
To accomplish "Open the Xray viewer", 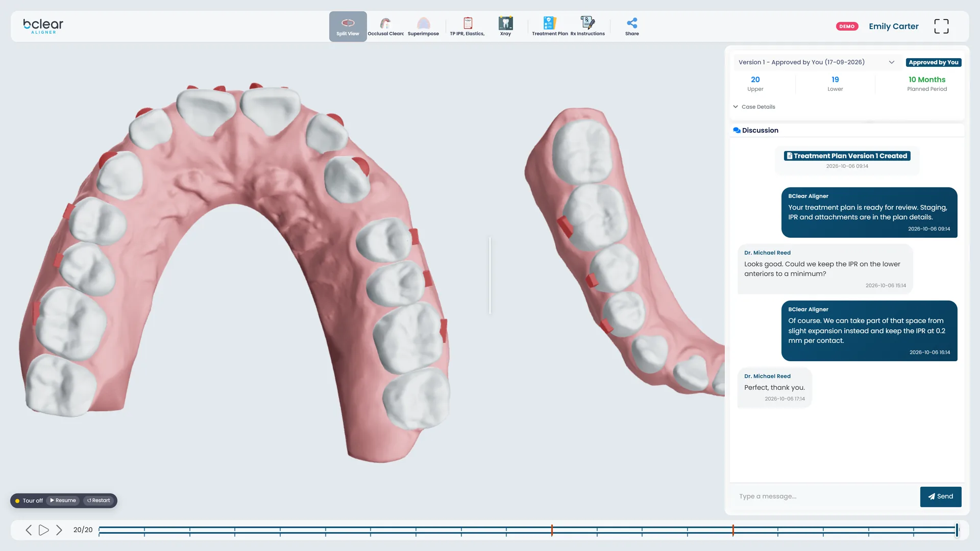I will point(505,27).
